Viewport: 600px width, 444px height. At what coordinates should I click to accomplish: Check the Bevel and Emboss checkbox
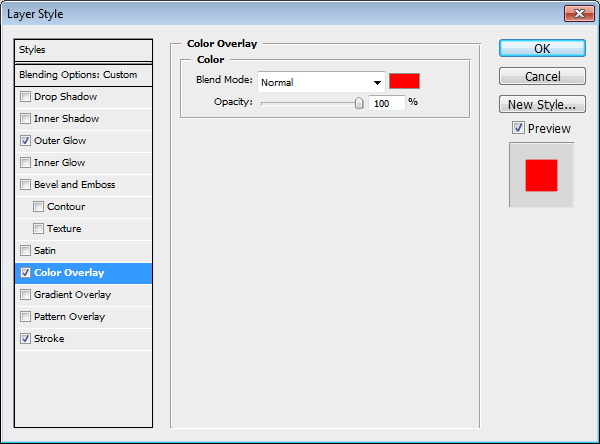25,184
